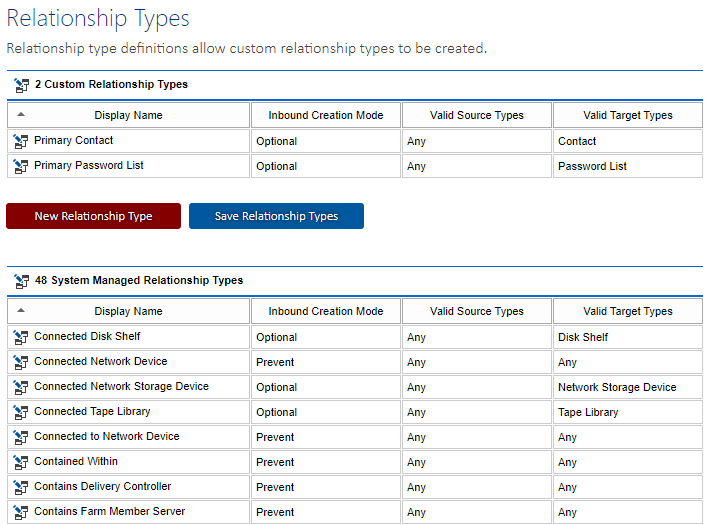
Task: Sort system table by Valid Target Types
Action: pyautogui.click(x=628, y=311)
